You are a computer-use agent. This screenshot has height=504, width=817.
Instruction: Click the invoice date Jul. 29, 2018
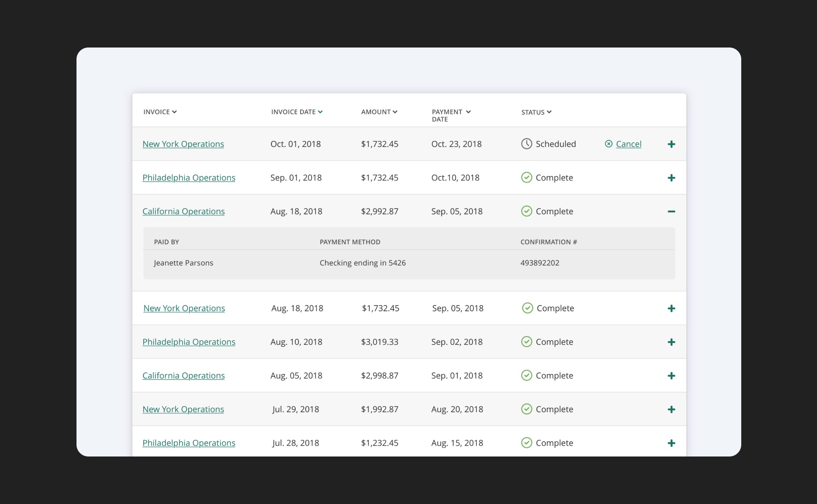pos(296,409)
